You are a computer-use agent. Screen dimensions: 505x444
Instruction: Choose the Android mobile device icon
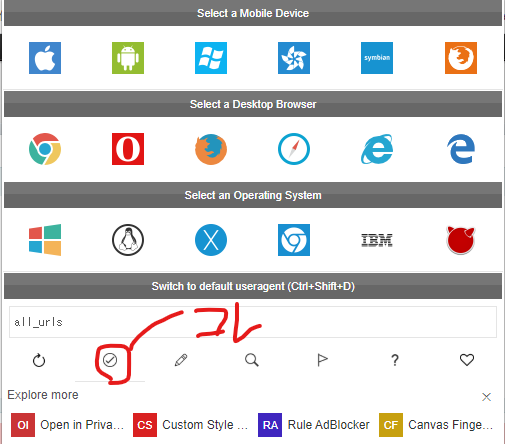128,58
